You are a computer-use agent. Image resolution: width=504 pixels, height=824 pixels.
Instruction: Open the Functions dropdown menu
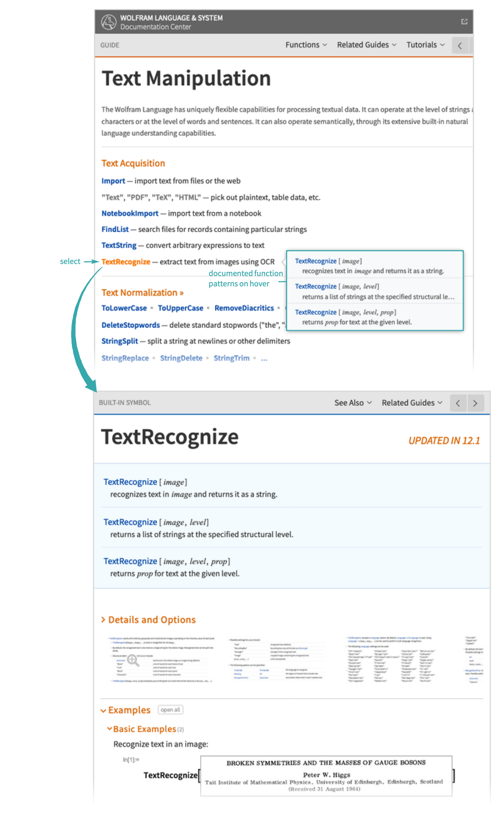point(306,45)
